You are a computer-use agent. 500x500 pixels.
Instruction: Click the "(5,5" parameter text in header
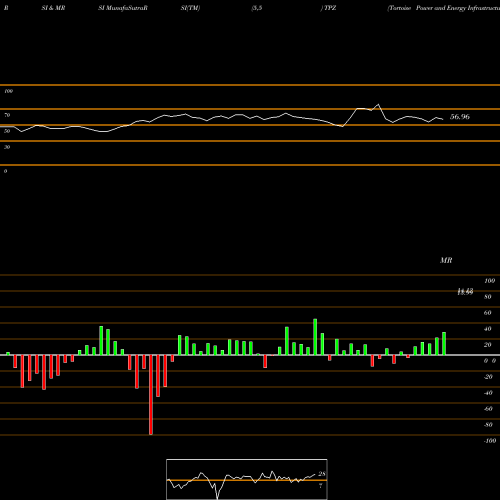257,8
